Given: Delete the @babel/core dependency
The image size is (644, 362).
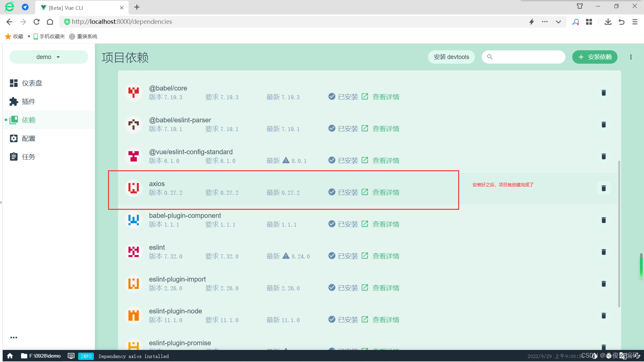Looking at the screenshot, I should (x=603, y=93).
